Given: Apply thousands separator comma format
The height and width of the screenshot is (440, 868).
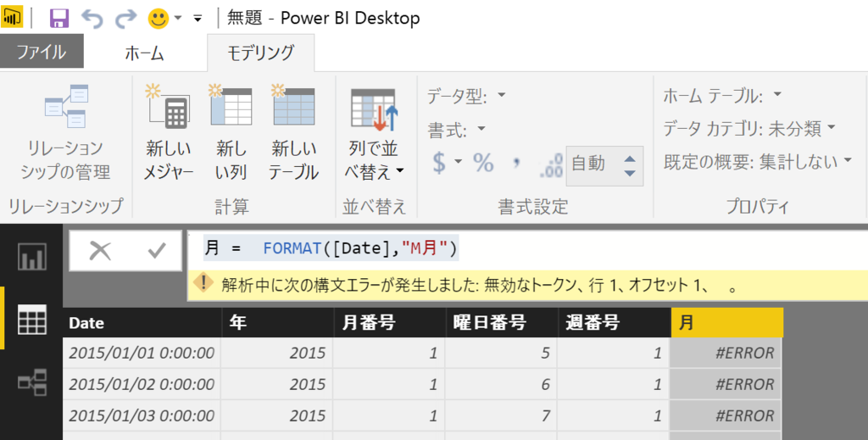Looking at the screenshot, I should [x=517, y=163].
